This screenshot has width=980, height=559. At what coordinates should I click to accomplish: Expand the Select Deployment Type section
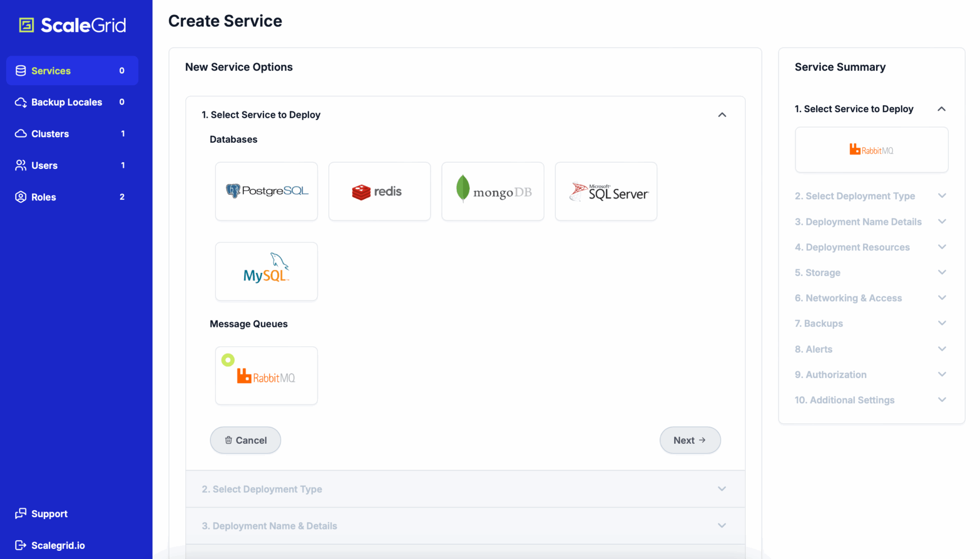tap(465, 489)
